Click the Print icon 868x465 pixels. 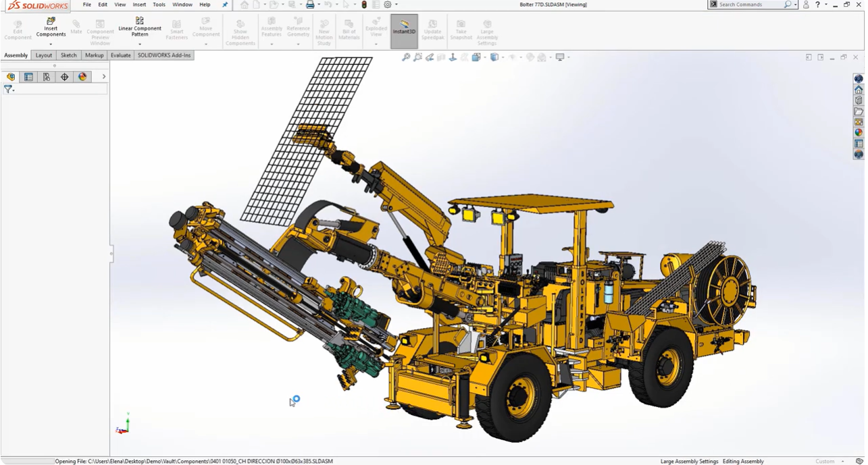(x=310, y=5)
